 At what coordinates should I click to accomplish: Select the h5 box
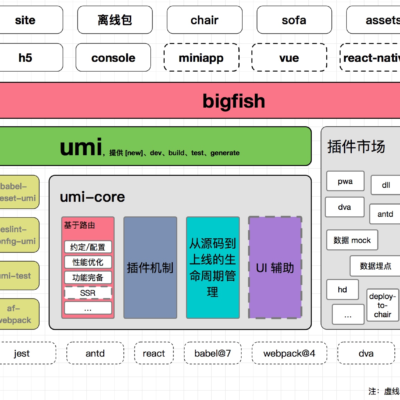click(31, 57)
